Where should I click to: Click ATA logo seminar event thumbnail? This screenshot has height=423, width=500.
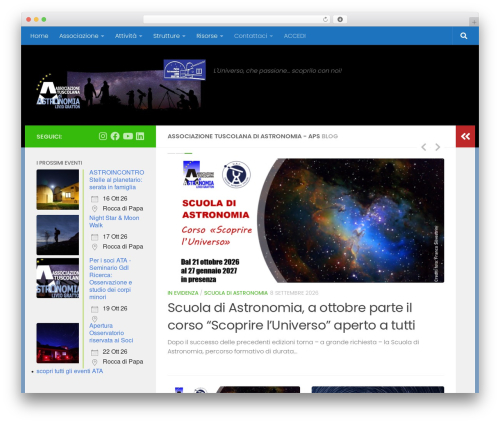[58, 278]
